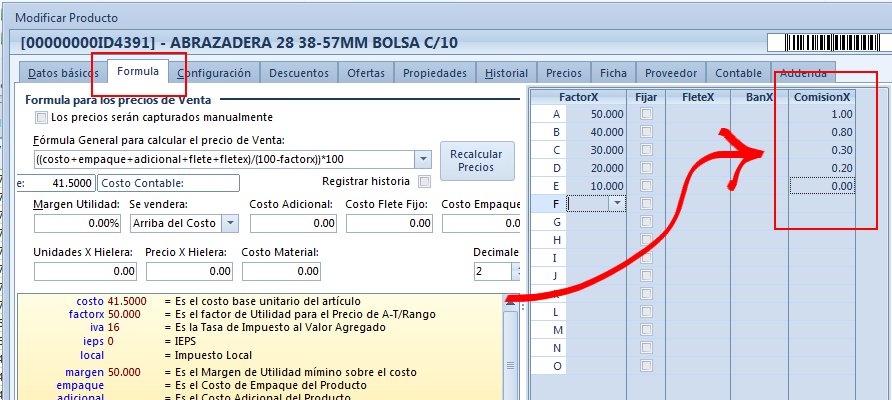Select the ComisionX cell in row E
892x400 pixels.
tap(821, 185)
